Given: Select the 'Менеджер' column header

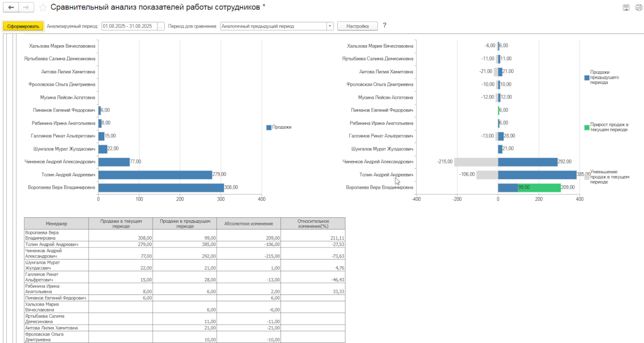Looking at the screenshot, I should pyautogui.click(x=56, y=223).
